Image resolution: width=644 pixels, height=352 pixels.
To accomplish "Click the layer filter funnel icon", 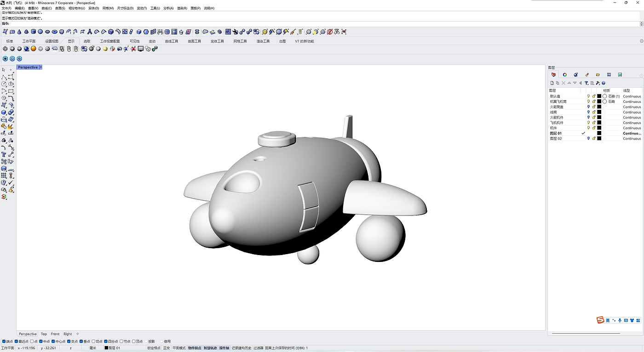I will tap(586, 83).
